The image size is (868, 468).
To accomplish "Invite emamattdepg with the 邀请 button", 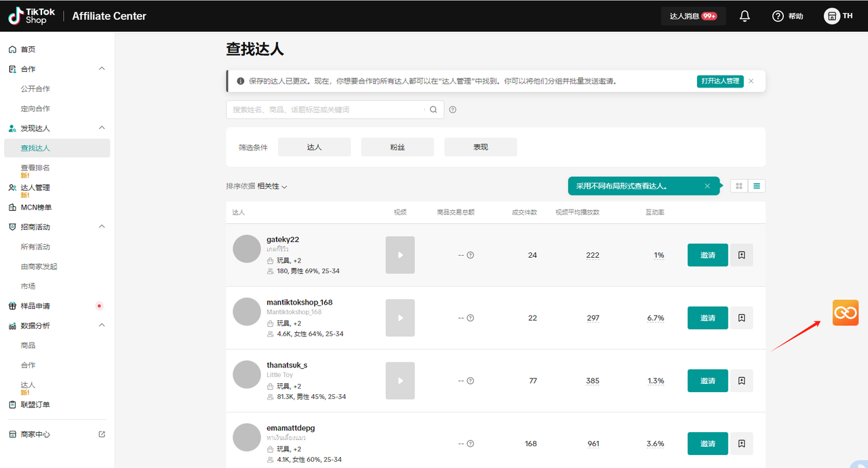I will coord(708,444).
